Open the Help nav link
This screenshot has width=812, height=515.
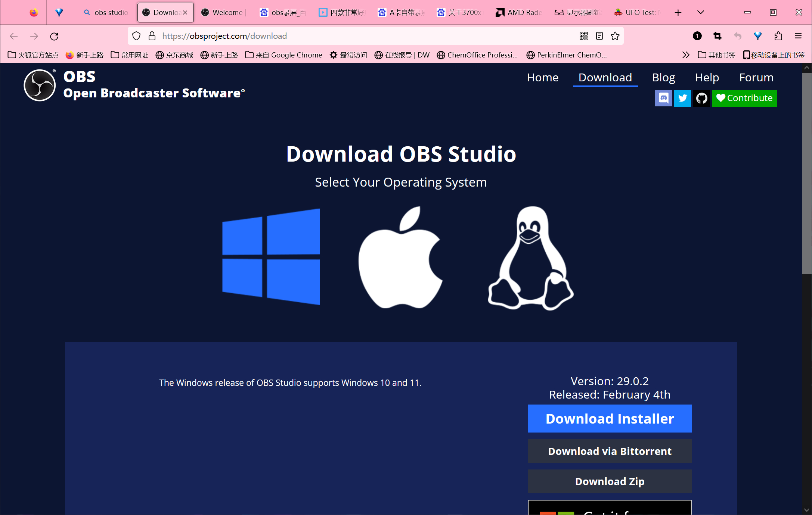click(x=707, y=77)
